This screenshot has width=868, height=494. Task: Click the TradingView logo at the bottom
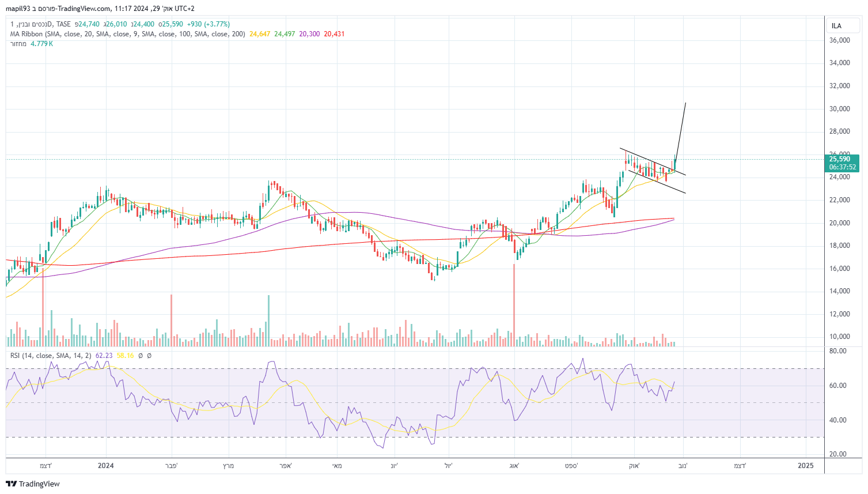[33, 484]
